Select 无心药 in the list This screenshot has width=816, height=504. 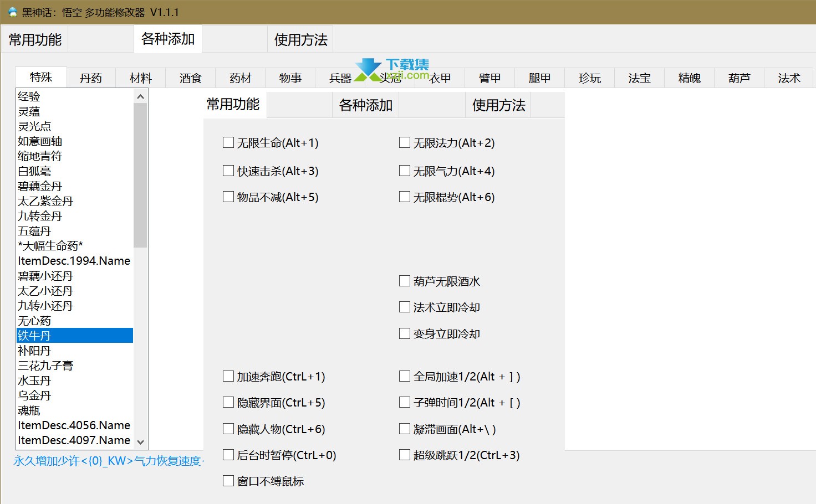coord(75,321)
